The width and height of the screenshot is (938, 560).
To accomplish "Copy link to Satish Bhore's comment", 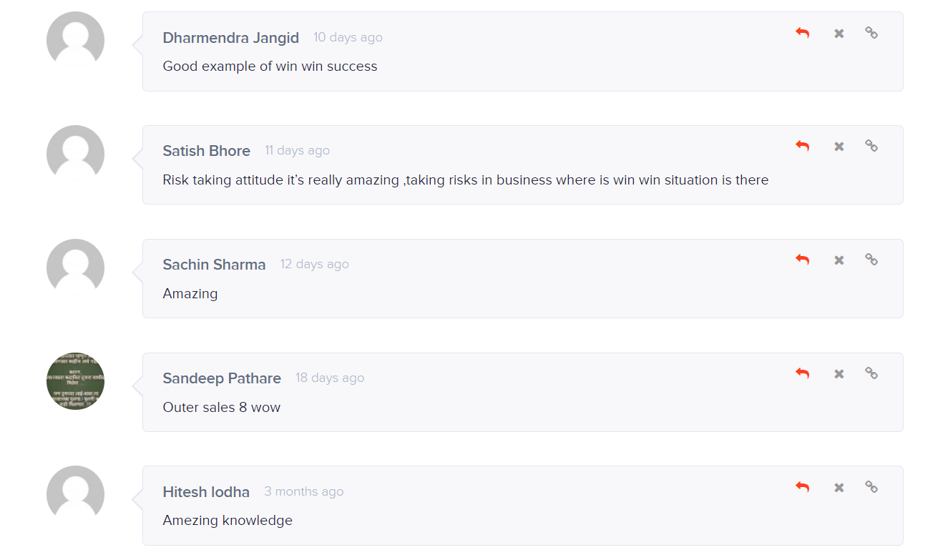I will [871, 146].
